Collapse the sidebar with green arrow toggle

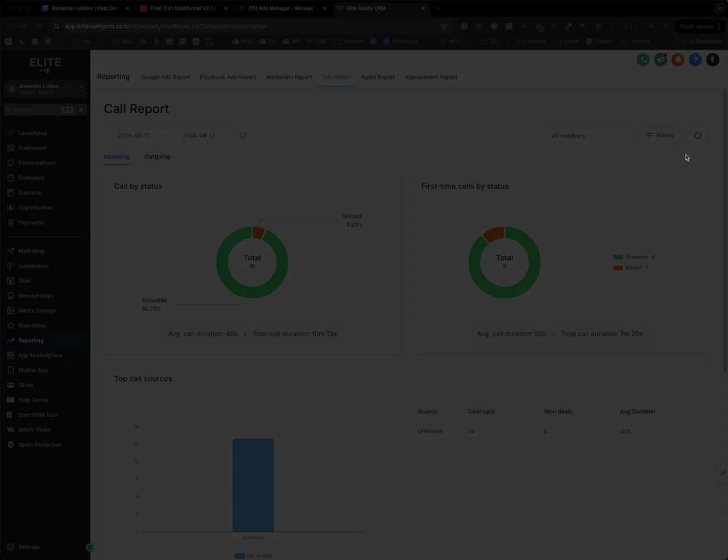point(89,547)
